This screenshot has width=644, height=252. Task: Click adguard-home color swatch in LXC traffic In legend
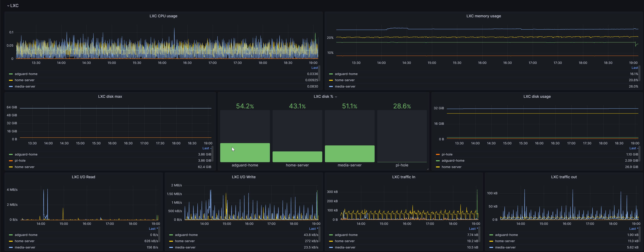pos(331,235)
